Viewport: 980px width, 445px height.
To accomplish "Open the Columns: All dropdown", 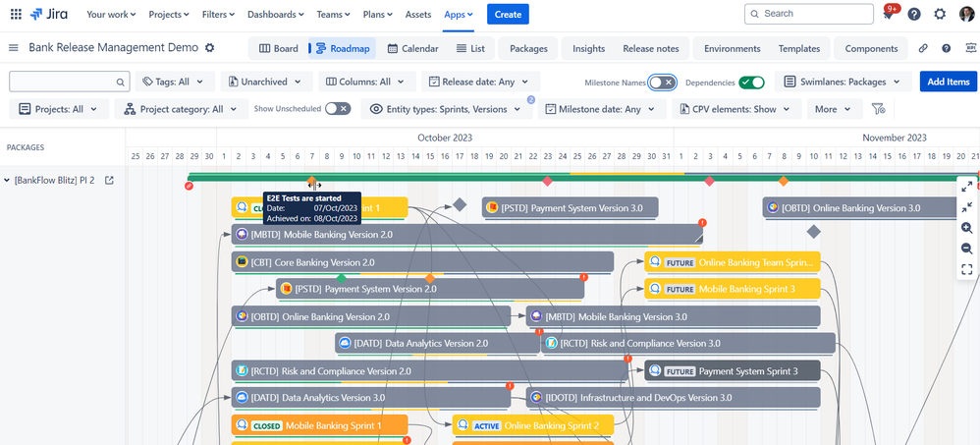I will [367, 82].
